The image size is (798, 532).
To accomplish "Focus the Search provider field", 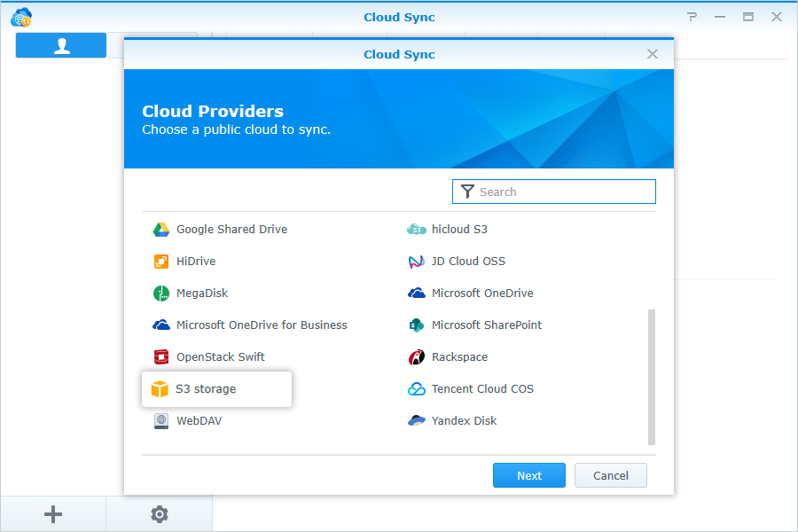I will (x=554, y=192).
